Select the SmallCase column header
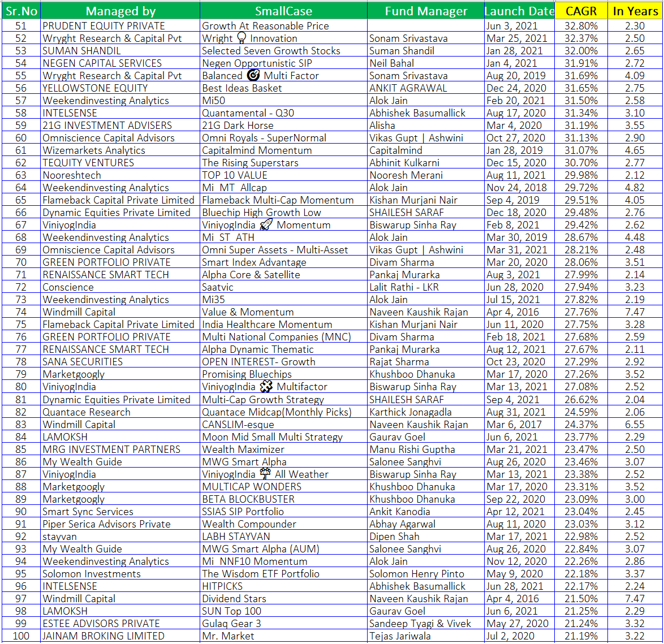This screenshot has height=644, width=664. coord(283,11)
